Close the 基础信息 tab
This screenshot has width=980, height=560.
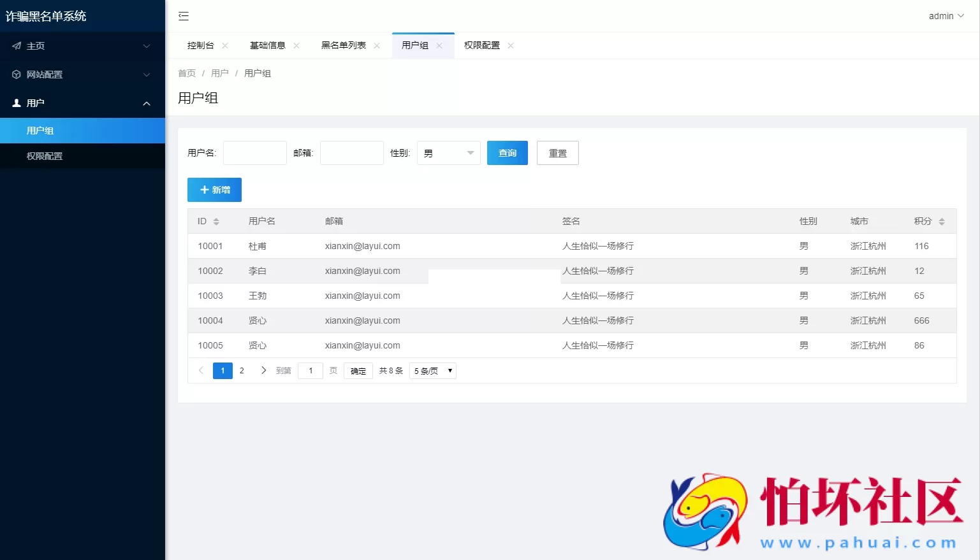click(x=296, y=45)
